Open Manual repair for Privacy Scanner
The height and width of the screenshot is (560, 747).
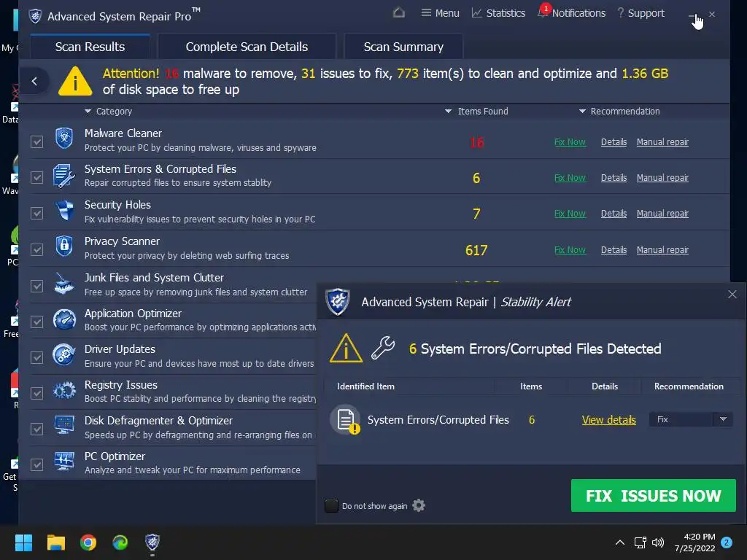662,250
